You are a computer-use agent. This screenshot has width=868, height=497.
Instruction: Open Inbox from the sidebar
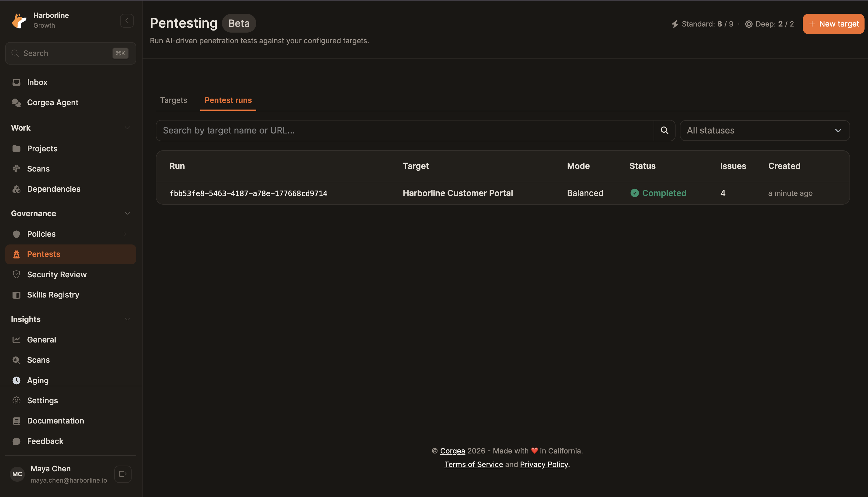click(71, 82)
